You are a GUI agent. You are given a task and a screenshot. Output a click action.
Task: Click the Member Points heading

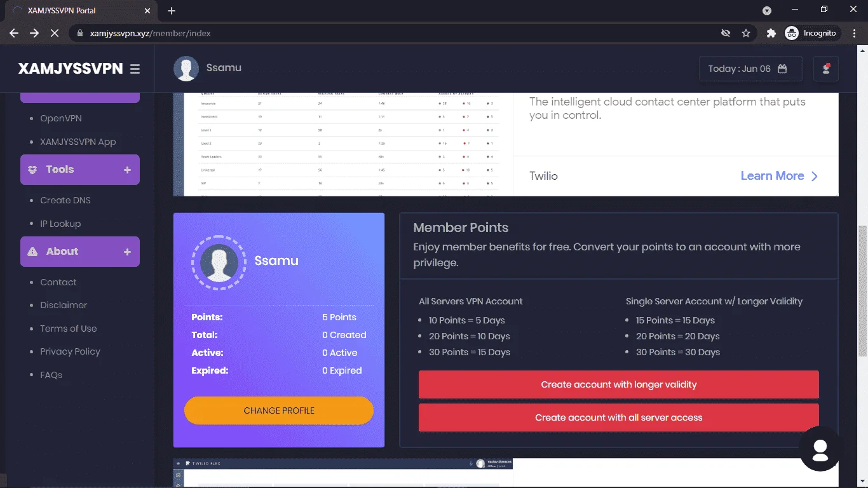click(x=461, y=227)
